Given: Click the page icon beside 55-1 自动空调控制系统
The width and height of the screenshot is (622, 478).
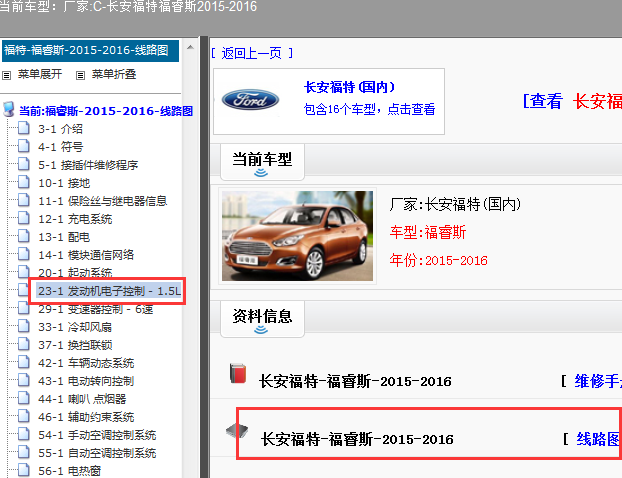Looking at the screenshot, I should 24,453.
